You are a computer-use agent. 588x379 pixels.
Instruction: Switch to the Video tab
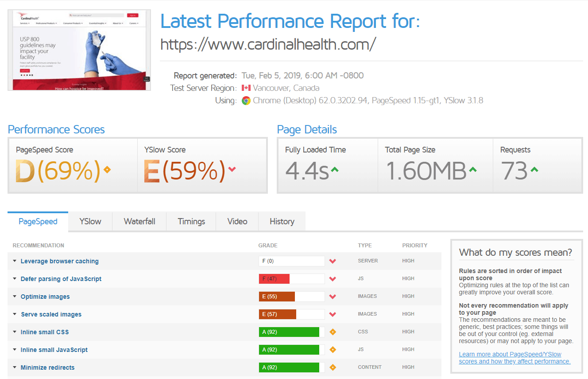pyautogui.click(x=237, y=222)
